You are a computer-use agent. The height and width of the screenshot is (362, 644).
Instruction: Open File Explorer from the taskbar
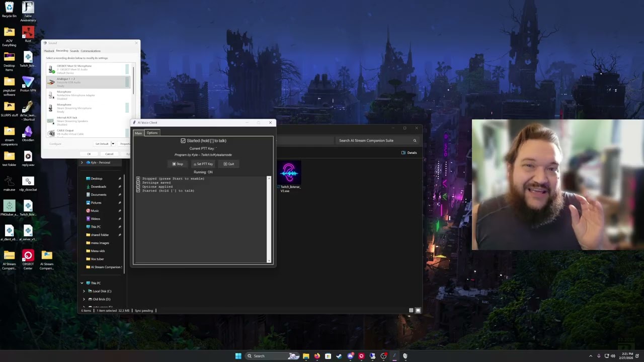click(x=306, y=356)
